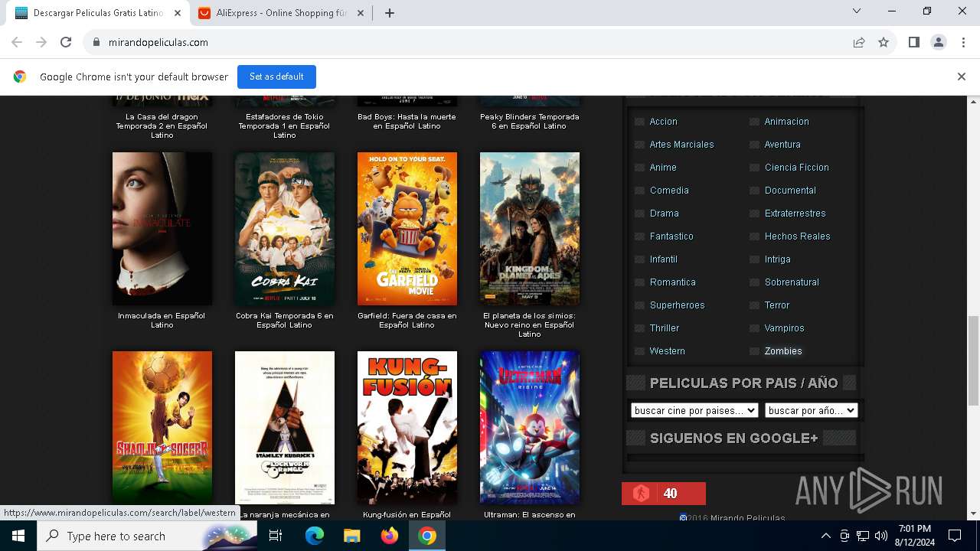Expand buscar cine por paises dropdown
Screen dimensions: 980x551
point(694,410)
